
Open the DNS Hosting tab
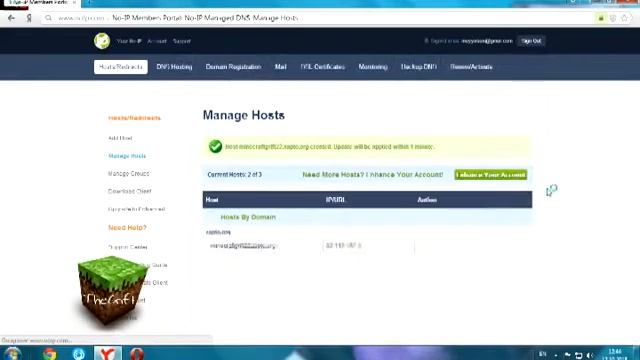tap(174, 67)
